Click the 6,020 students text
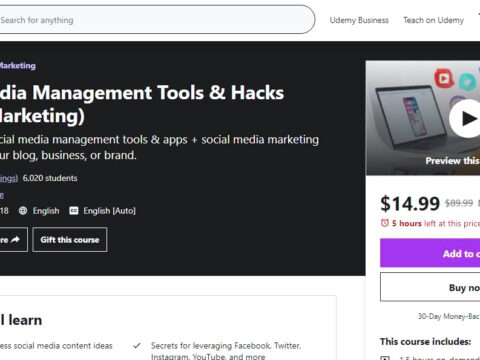Screen dimensions: 480x360 click(x=50, y=178)
